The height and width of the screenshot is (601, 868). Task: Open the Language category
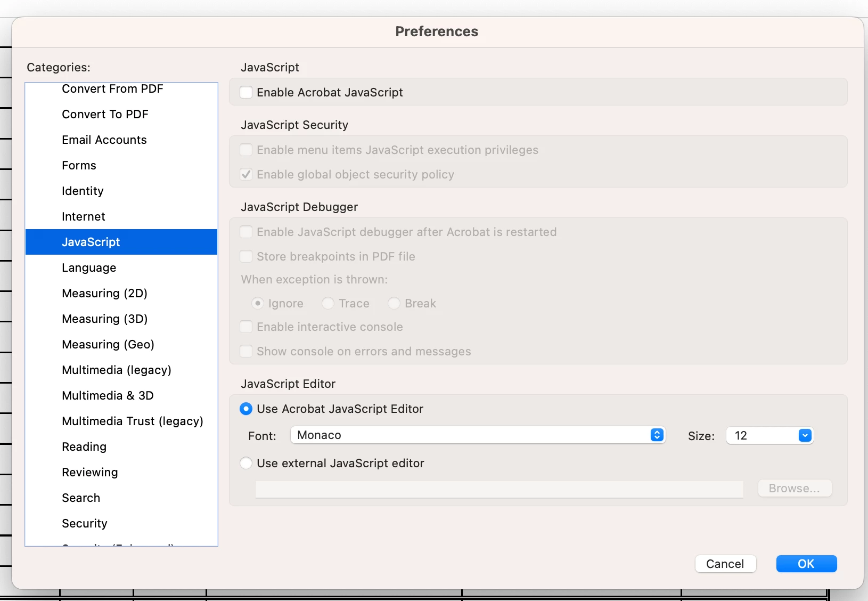tap(121, 267)
